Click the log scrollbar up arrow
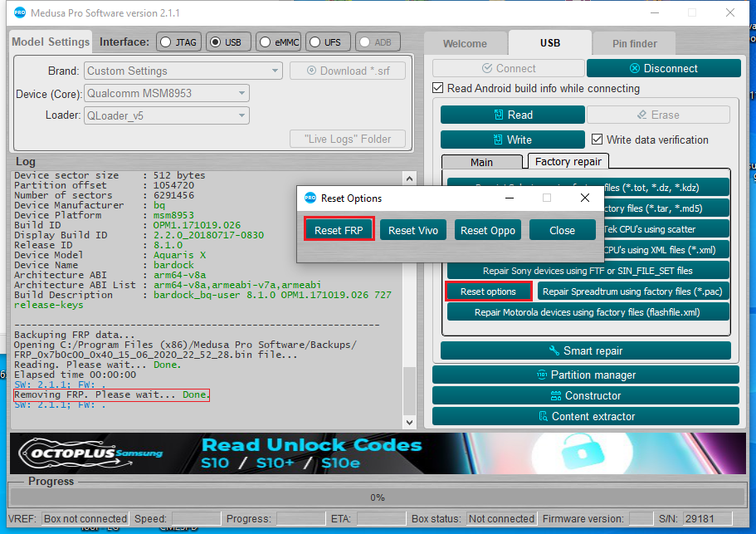Image resolution: width=756 pixels, height=534 pixels. coord(409,179)
